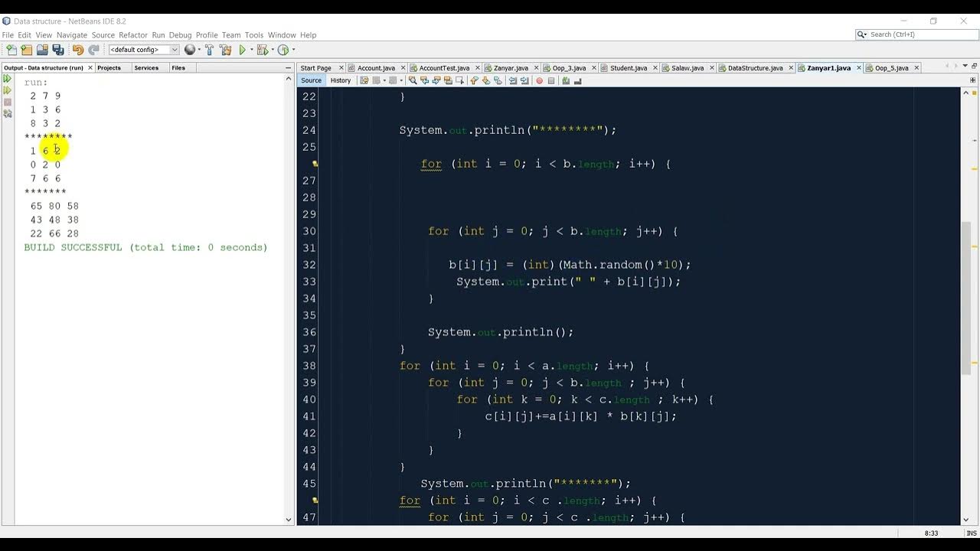Image resolution: width=980 pixels, height=551 pixels.
Task: Expand the Debug Project dropdown arrow
Action: pyautogui.click(x=272, y=50)
